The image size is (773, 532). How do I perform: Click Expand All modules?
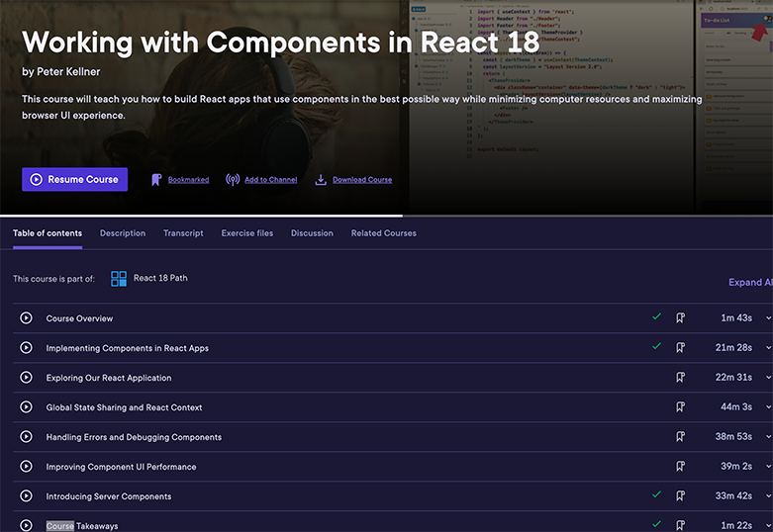tap(750, 282)
